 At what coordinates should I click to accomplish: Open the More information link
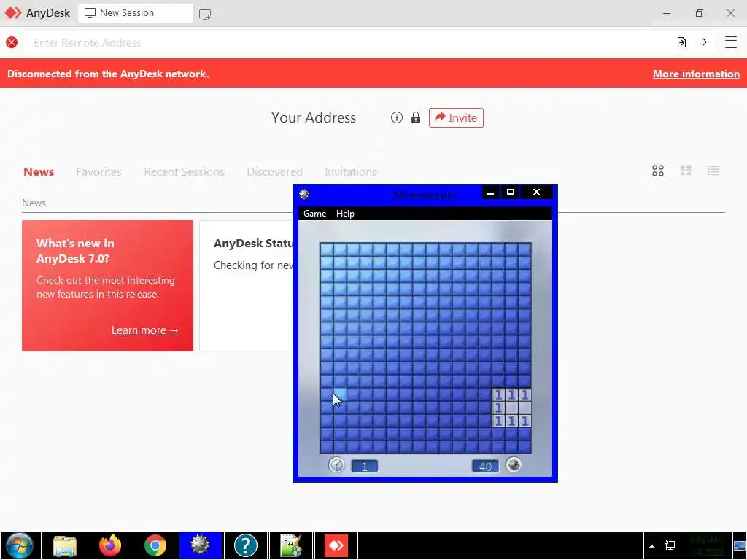[x=696, y=74]
